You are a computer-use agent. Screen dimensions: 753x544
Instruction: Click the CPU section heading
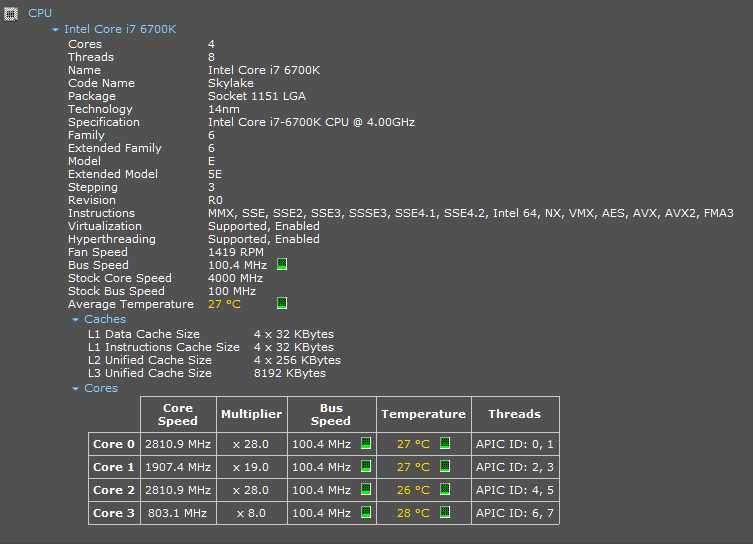[x=40, y=13]
